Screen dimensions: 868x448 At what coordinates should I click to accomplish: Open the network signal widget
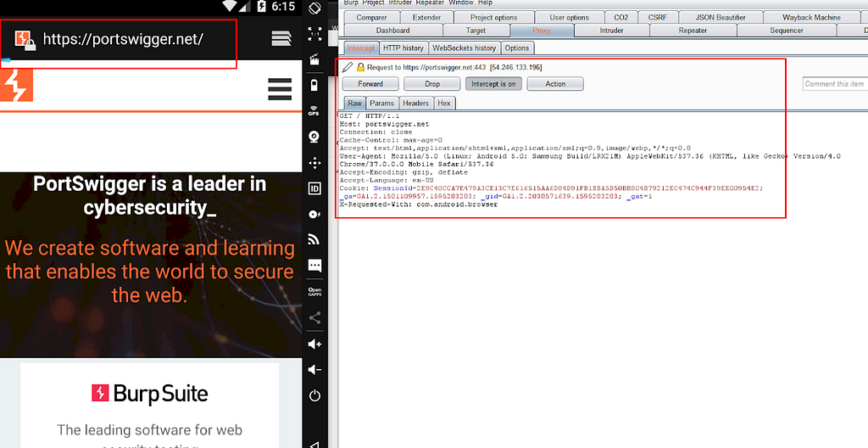[x=314, y=239]
